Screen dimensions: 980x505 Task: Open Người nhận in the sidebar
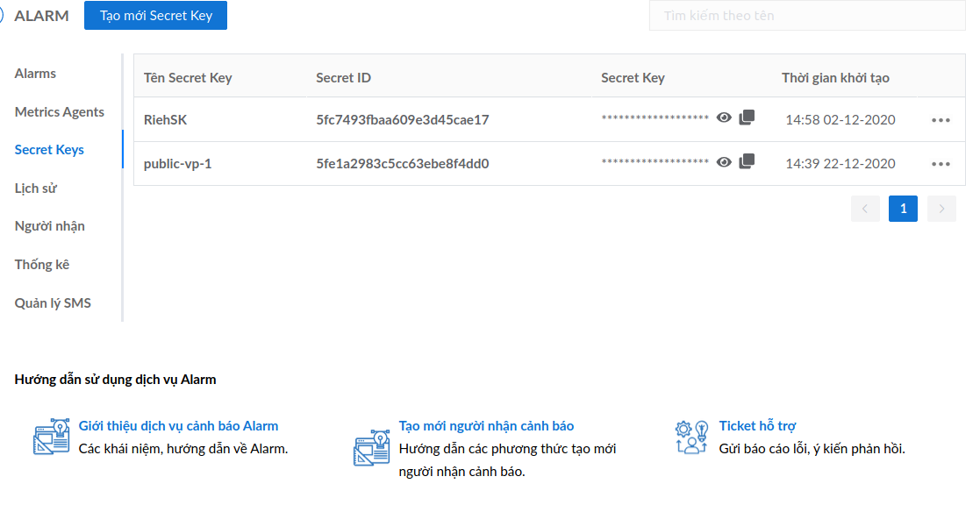(50, 226)
